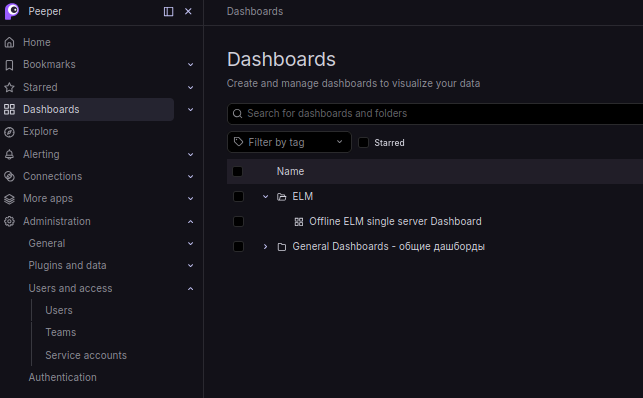The image size is (643, 398).
Task: Open Plugins and data menu item
Action: tap(67, 266)
